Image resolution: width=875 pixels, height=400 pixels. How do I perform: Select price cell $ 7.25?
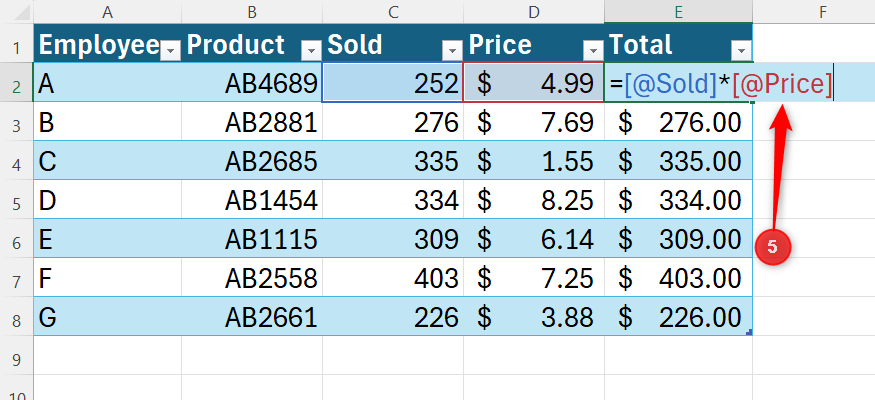(534, 277)
